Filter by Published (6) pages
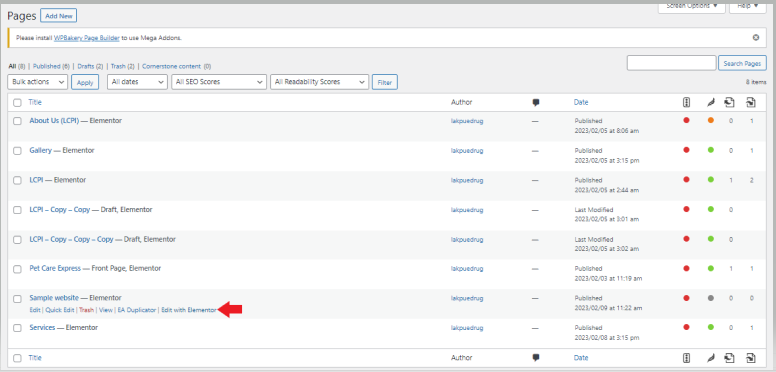776x372 pixels. click(x=51, y=66)
